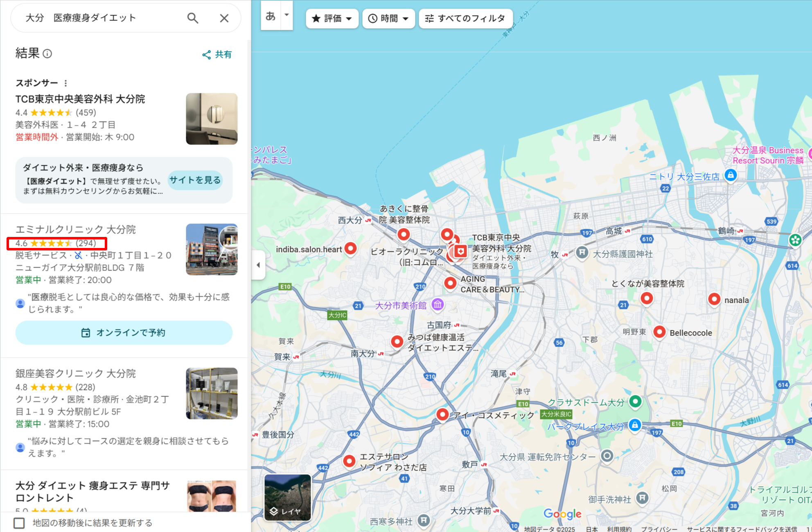Open プライバシー privacy link
This screenshot has width=812, height=532.
[659, 529]
